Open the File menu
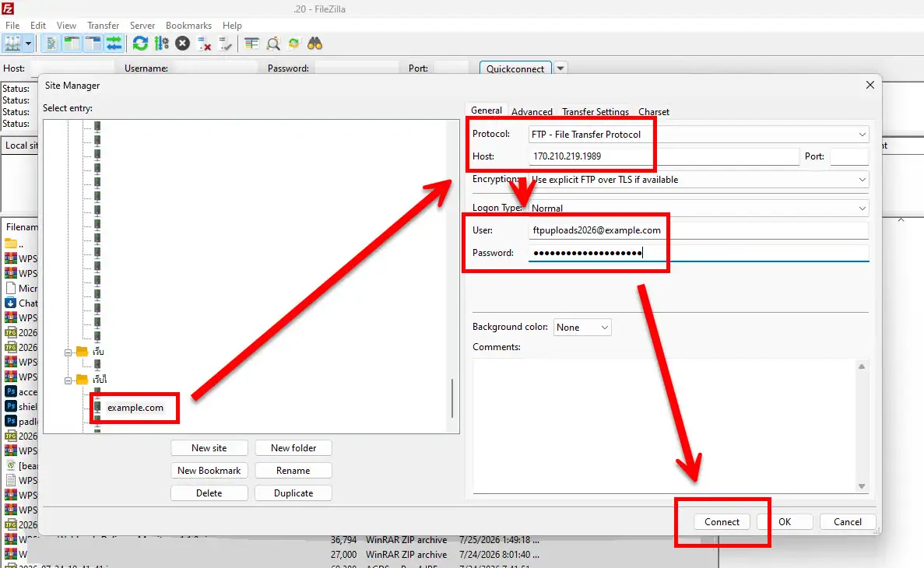The height and width of the screenshot is (568, 924). [x=12, y=26]
